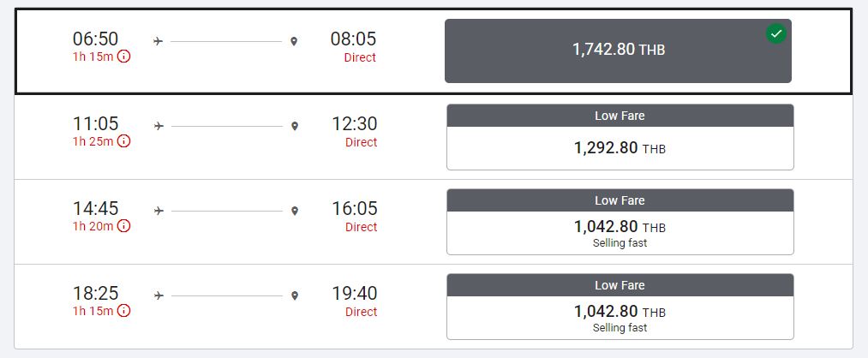
Task: Click airplane icon of the 18:25 flight
Action: point(159,295)
